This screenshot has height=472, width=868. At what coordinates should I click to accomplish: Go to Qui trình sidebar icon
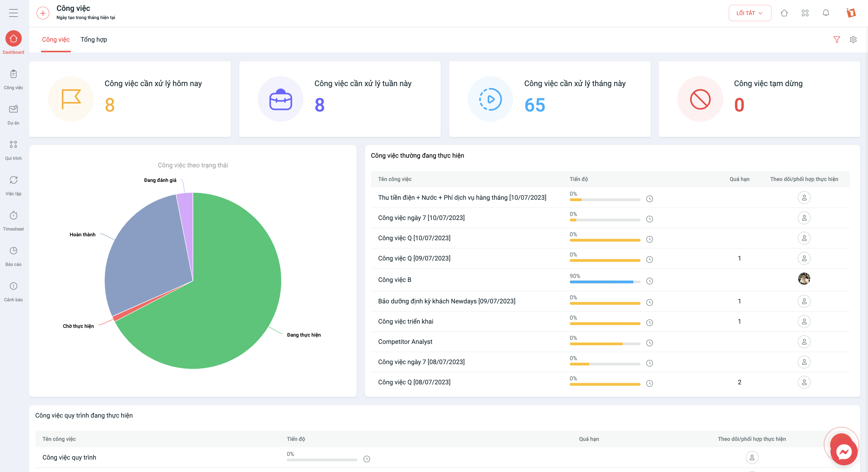[14, 150]
